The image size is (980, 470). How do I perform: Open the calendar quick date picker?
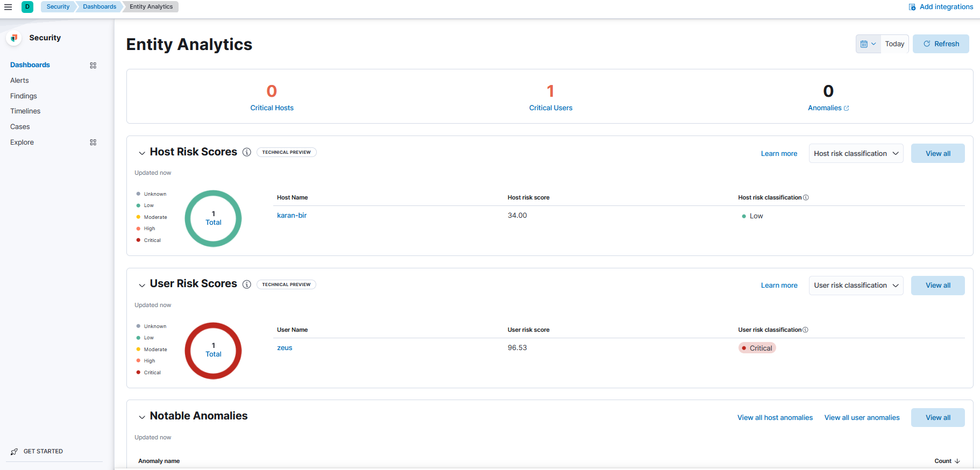868,44
